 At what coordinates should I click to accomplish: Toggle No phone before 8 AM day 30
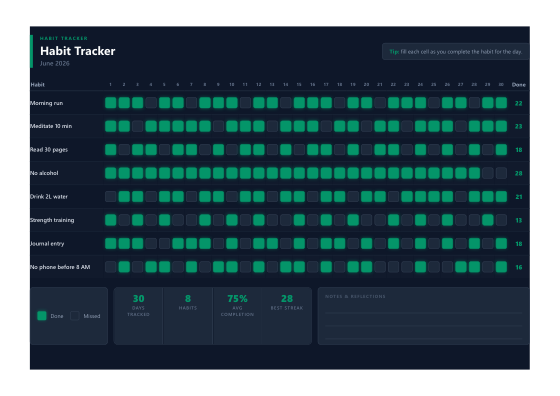tap(501, 267)
